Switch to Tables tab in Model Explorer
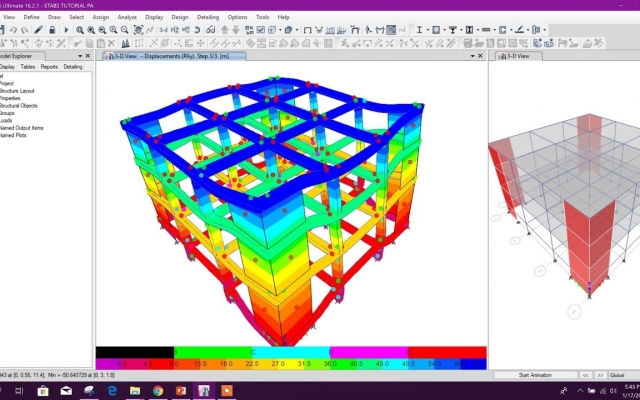The height and width of the screenshot is (400, 640). coord(28,67)
